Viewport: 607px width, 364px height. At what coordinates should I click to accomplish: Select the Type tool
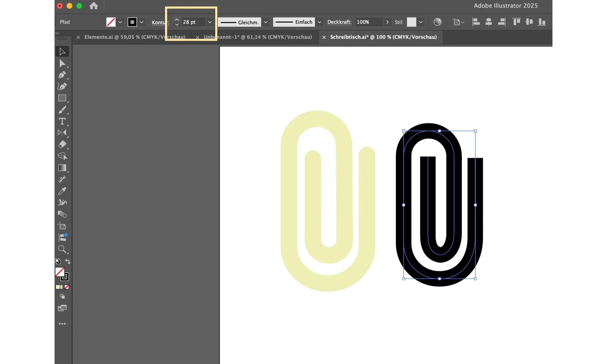point(62,121)
